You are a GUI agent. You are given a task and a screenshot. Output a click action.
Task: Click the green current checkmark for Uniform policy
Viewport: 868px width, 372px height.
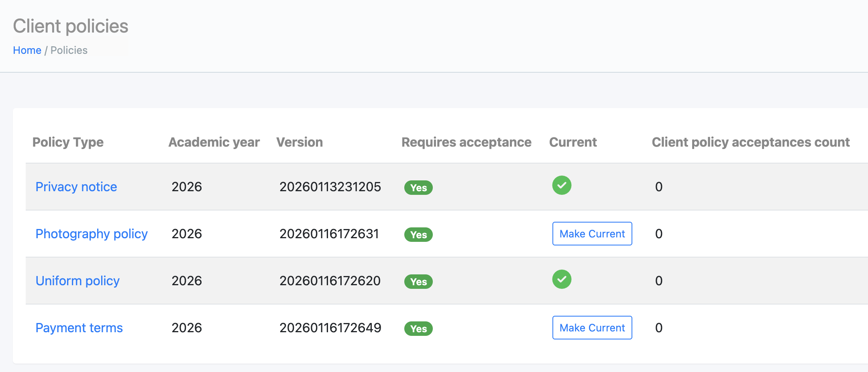pyautogui.click(x=562, y=279)
